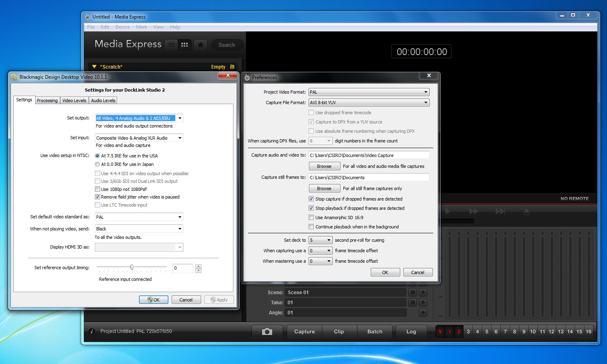Enable audio channel 8 button
607x364 pixels.
(515, 332)
